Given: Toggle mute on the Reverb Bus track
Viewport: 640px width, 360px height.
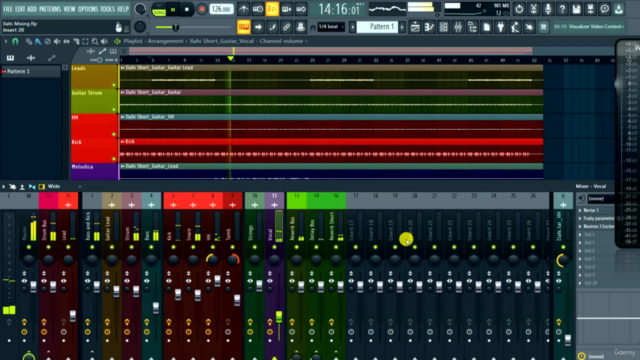Looking at the screenshot, I should [x=296, y=247].
